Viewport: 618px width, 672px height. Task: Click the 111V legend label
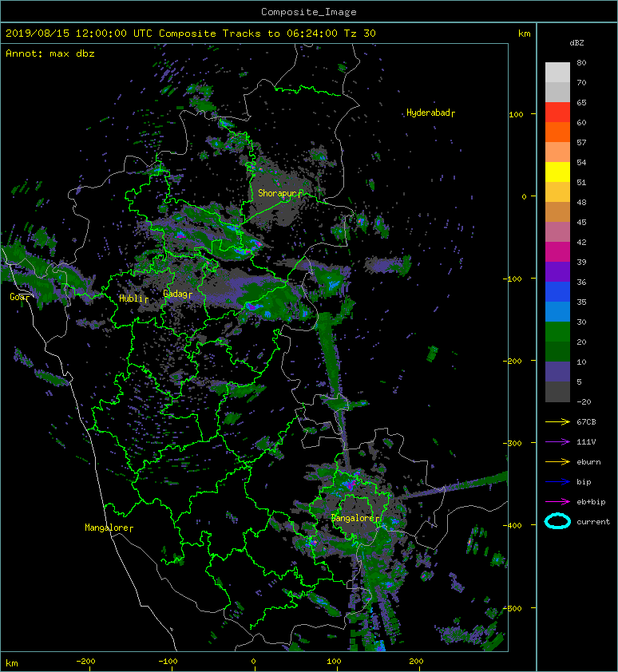coord(586,442)
